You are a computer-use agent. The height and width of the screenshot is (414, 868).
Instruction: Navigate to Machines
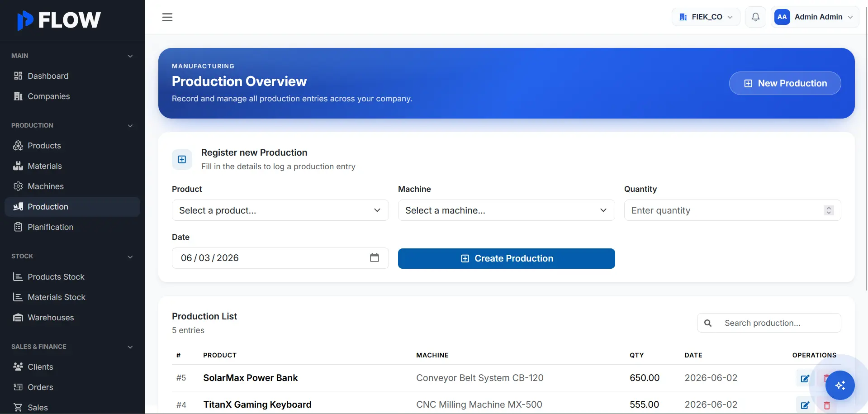(72, 186)
